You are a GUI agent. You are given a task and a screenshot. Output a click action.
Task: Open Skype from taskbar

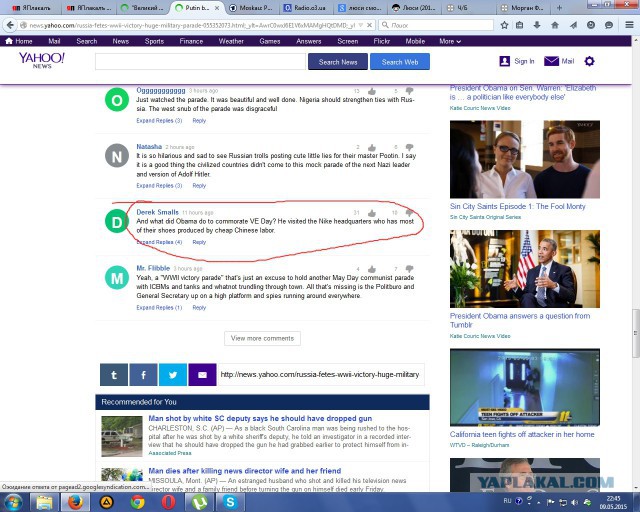[x=230, y=502]
